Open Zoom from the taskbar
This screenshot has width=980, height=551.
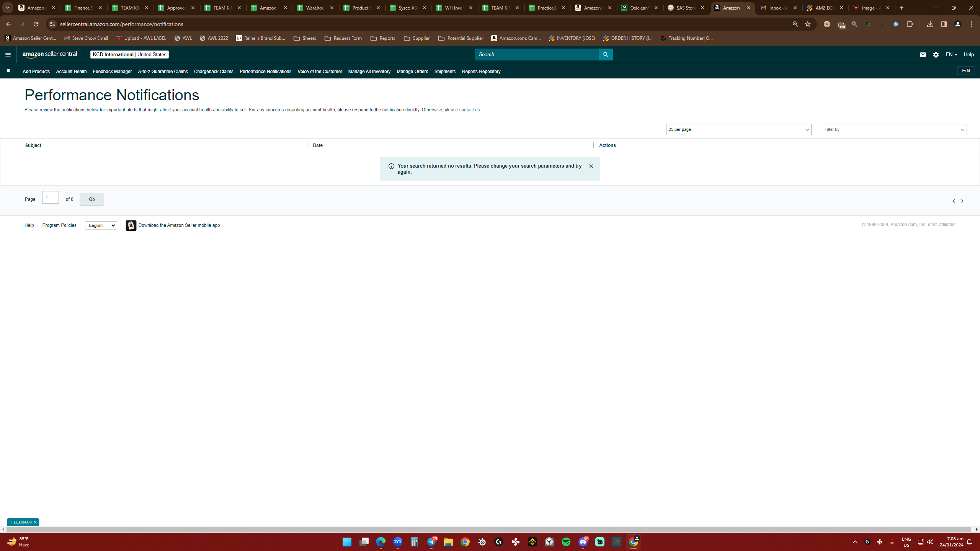398,542
